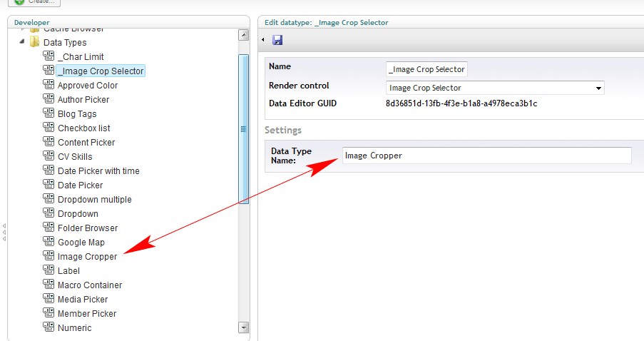The height and width of the screenshot is (341, 644).
Task: Click the icon beside Label
Action: tap(48, 270)
